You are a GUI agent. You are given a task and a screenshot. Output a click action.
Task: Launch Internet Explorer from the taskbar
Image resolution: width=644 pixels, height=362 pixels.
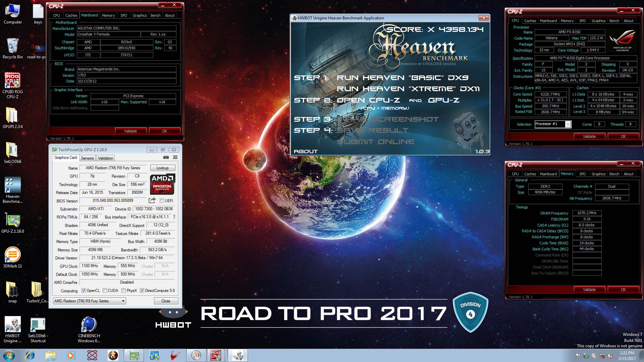pyautogui.click(x=30, y=355)
